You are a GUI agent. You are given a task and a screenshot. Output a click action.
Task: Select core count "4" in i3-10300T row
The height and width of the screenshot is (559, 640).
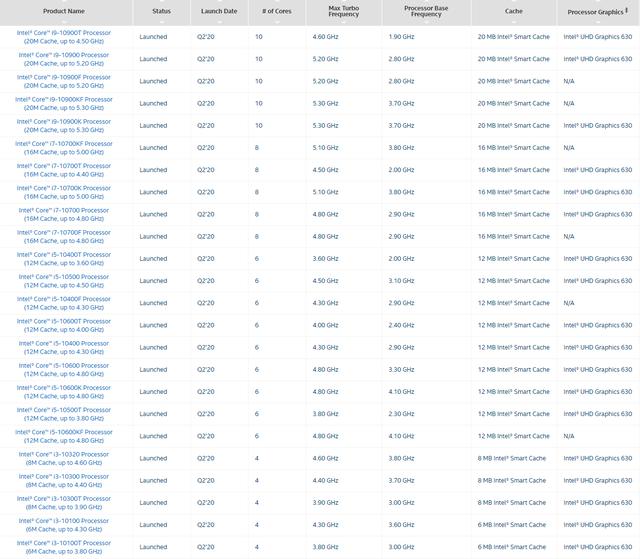pyautogui.click(x=257, y=502)
